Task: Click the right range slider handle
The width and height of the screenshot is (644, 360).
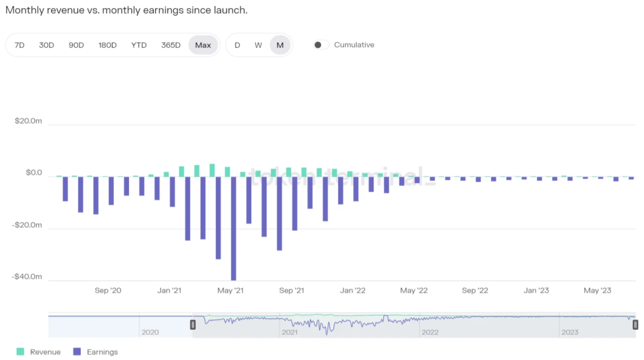Action: coord(635,325)
